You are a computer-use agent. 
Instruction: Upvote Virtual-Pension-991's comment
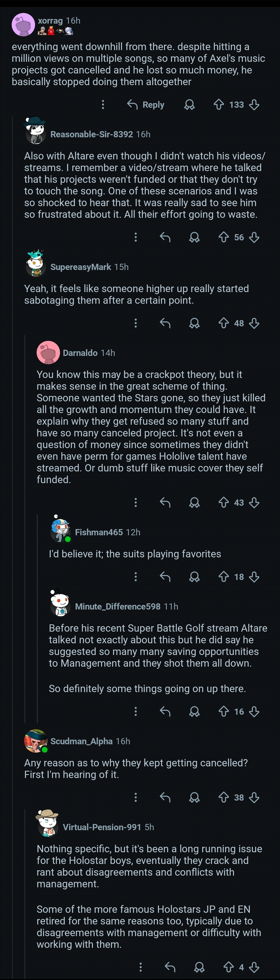[229, 967]
